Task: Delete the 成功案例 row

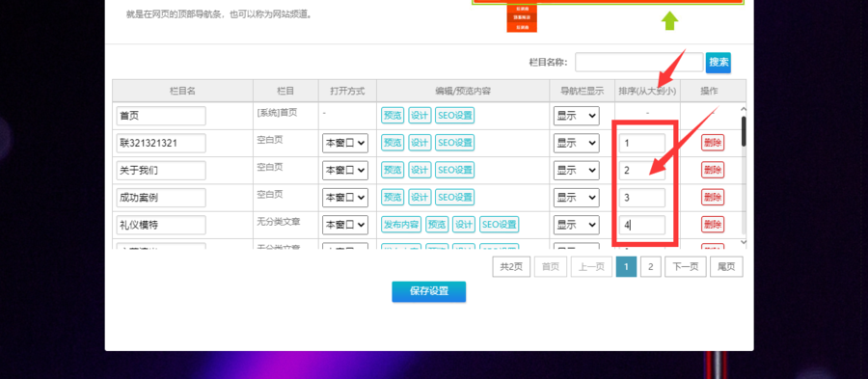Action: (713, 197)
